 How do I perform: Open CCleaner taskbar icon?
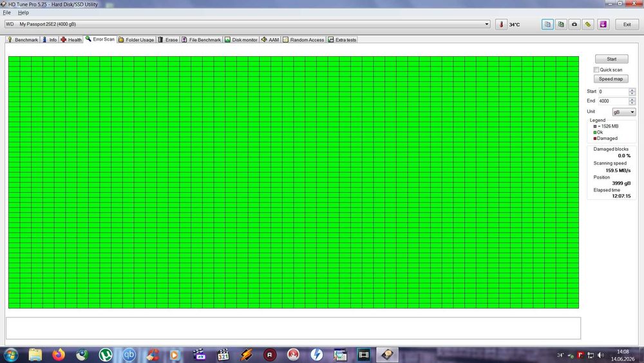153,355
